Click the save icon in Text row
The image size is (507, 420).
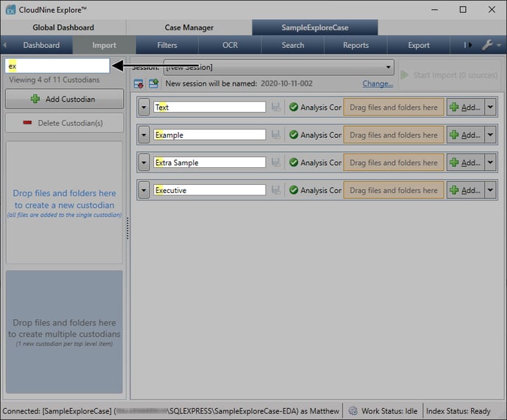click(276, 107)
